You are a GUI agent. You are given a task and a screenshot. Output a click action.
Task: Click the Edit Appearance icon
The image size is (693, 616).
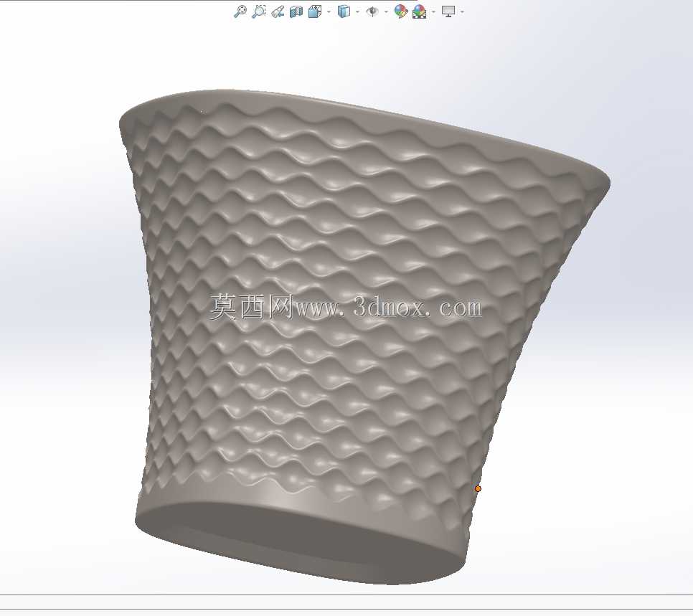(x=401, y=11)
